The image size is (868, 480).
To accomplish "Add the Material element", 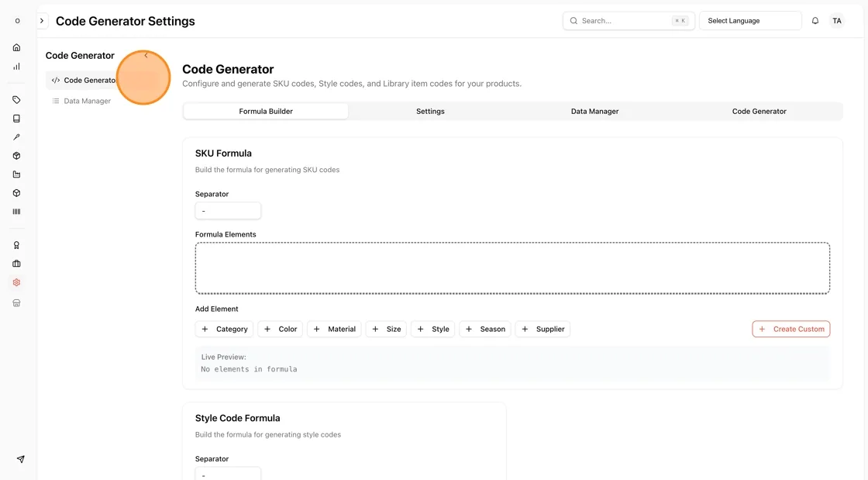I will pyautogui.click(x=334, y=329).
